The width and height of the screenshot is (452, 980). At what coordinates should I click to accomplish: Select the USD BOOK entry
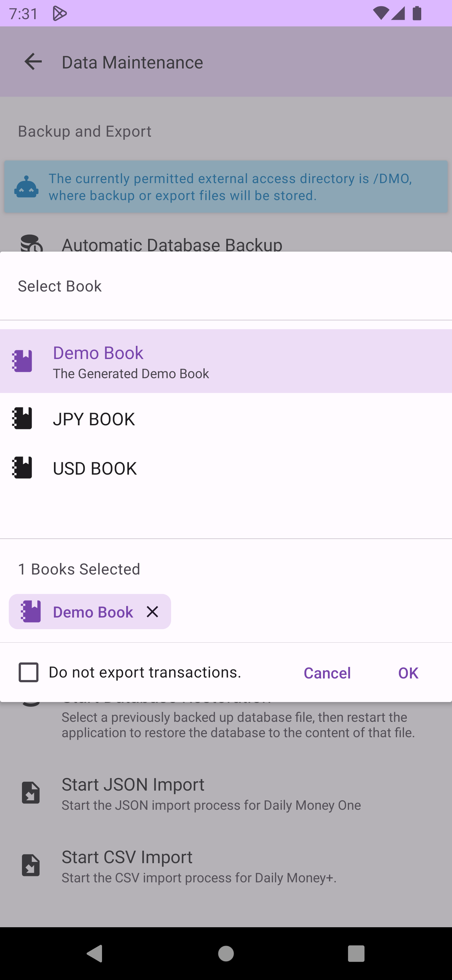coord(226,468)
